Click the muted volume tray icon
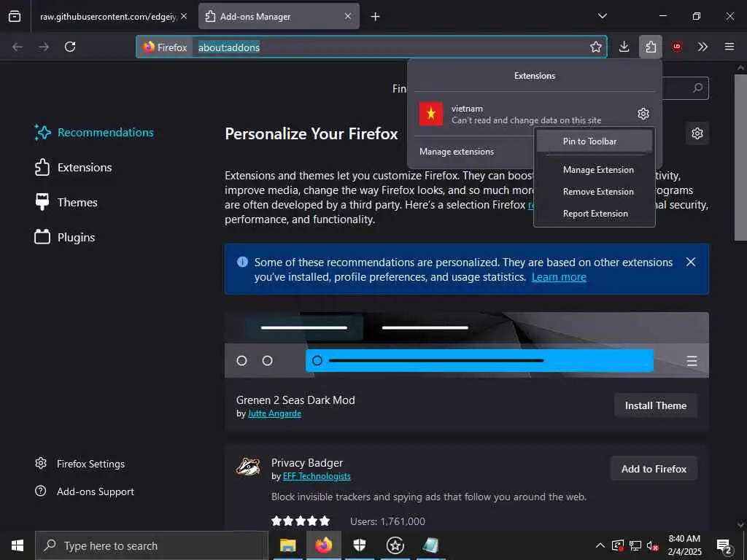 click(x=652, y=545)
